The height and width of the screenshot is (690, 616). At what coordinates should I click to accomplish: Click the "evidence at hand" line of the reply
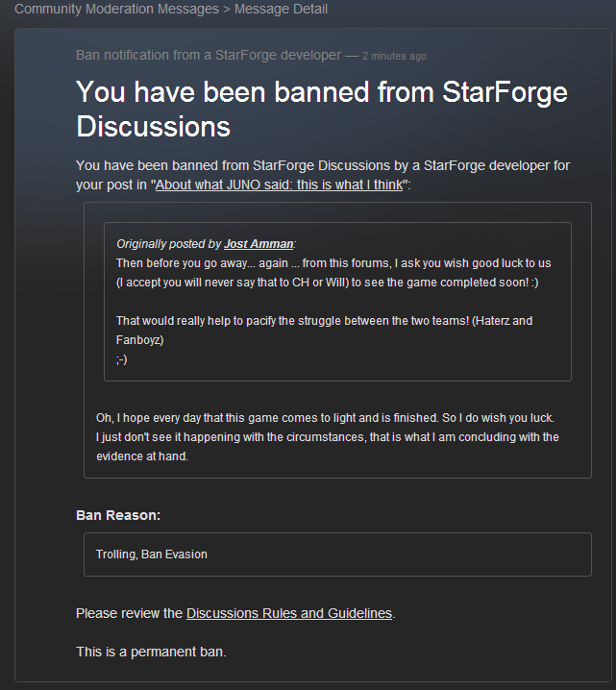(x=142, y=456)
